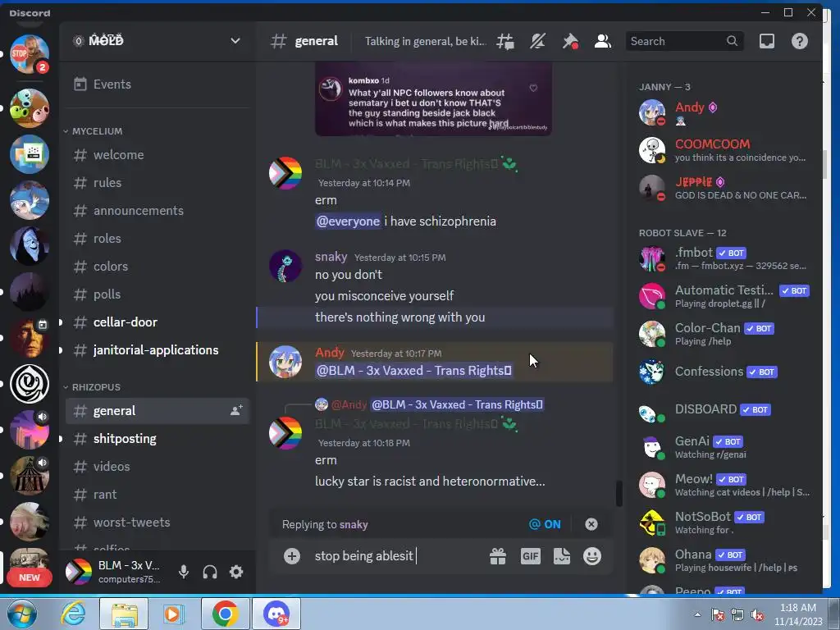Select DISBOARD bot in member list
840x630 pixels.
coord(724,409)
